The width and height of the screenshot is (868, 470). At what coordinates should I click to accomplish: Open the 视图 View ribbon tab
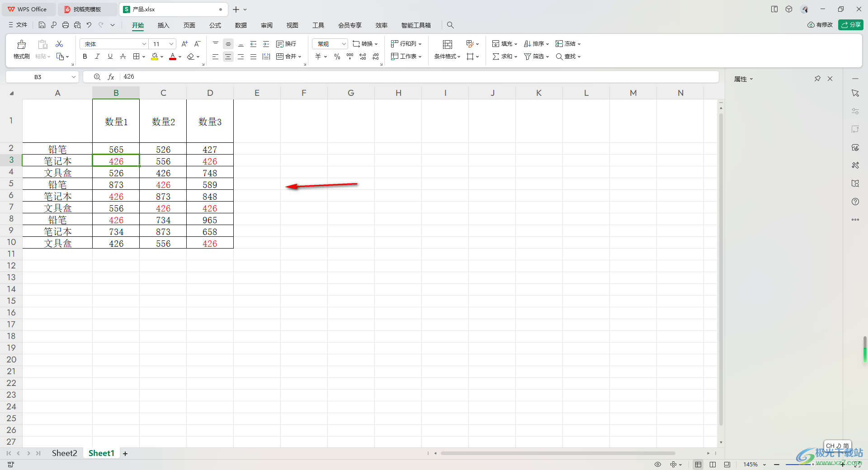tap(292, 25)
